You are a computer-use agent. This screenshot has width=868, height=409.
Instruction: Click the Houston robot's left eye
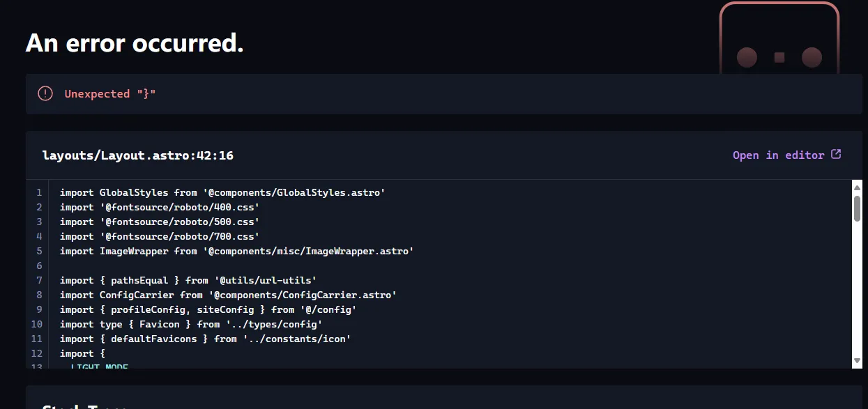pyautogui.click(x=747, y=57)
